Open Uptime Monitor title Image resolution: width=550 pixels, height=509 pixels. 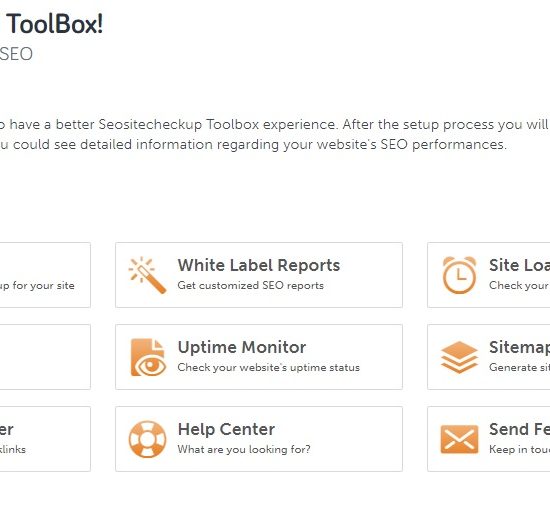[x=242, y=347]
